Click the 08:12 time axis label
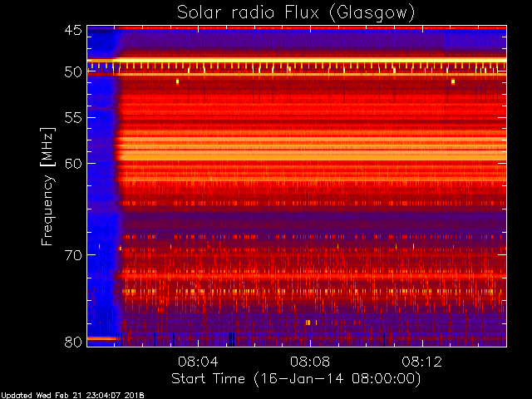The image size is (532, 399). 422,362
